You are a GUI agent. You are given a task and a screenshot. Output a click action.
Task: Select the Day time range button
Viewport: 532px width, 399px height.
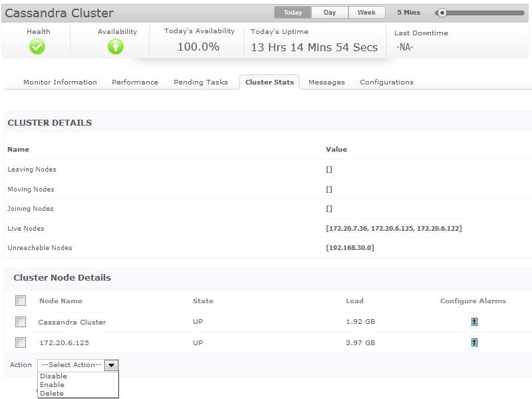(330, 13)
